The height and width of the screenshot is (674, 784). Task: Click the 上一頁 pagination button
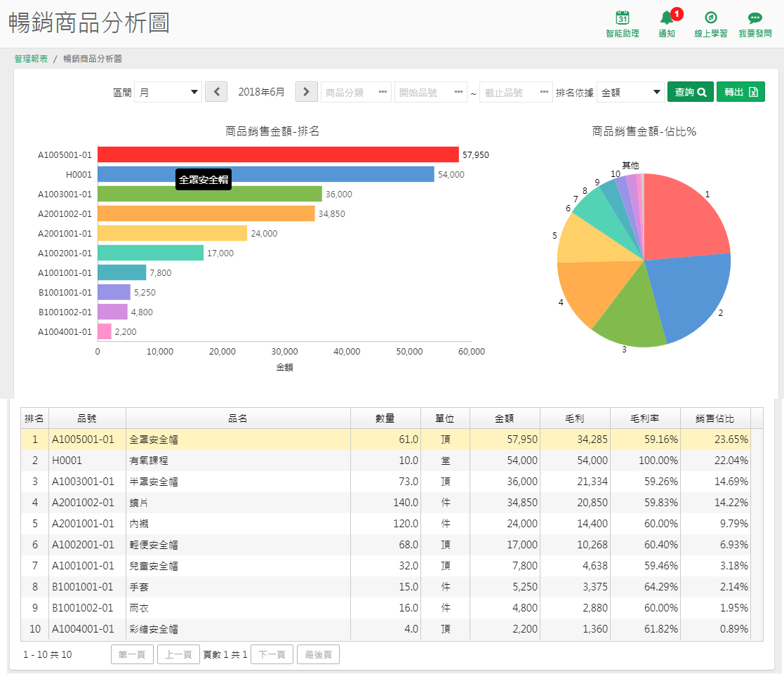178,654
